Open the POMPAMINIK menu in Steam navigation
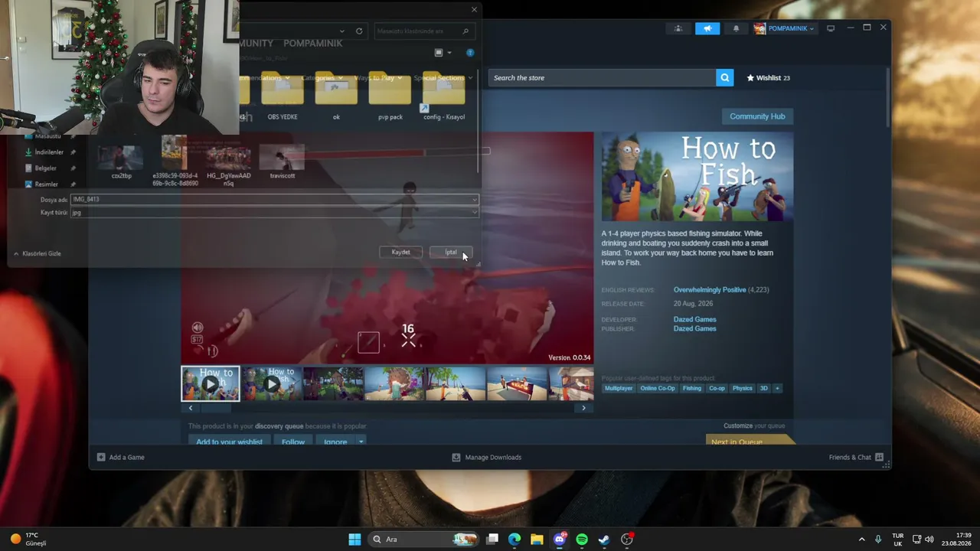This screenshot has width=980, height=551. coord(313,44)
